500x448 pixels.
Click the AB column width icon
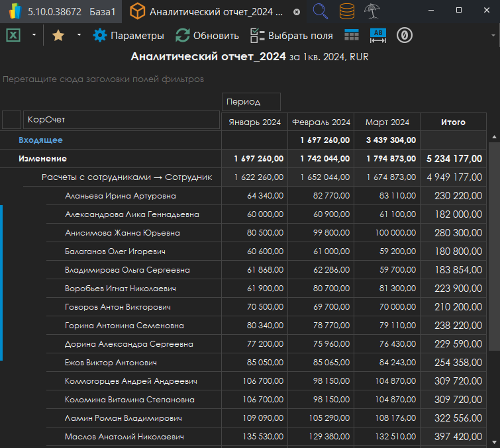(377, 36)
